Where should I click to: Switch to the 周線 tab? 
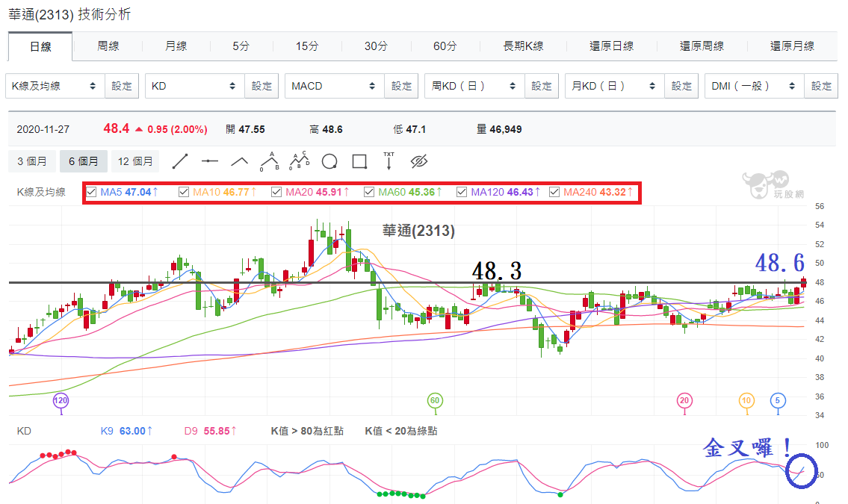108,46
